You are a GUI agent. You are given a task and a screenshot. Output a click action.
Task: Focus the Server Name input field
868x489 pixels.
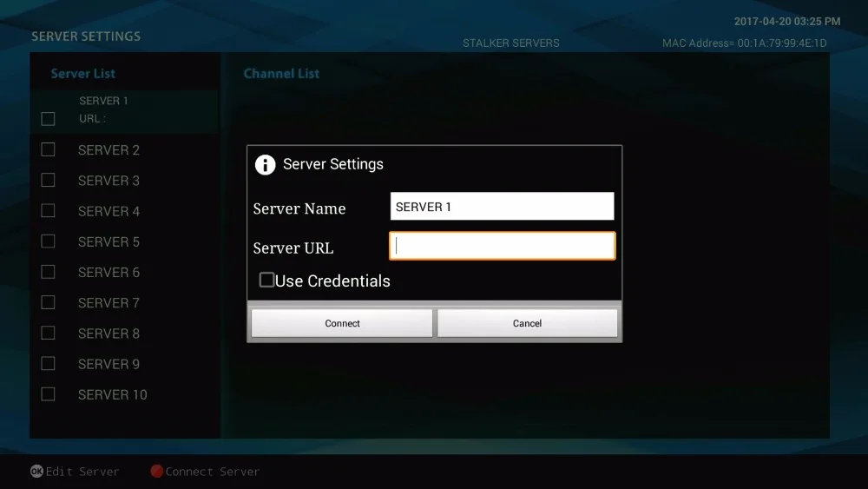point(502,206)
